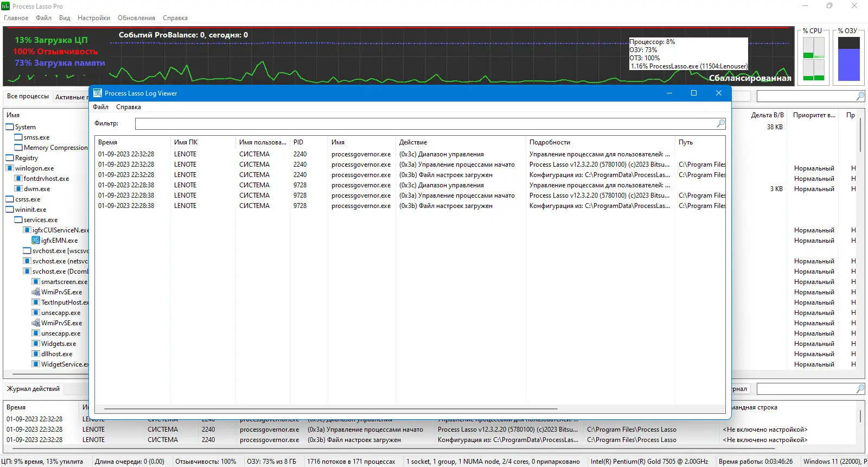This screenshot has width=868, height=467.
Task: Click the % CPU core usage meter
Action: [x=814, y=59]
